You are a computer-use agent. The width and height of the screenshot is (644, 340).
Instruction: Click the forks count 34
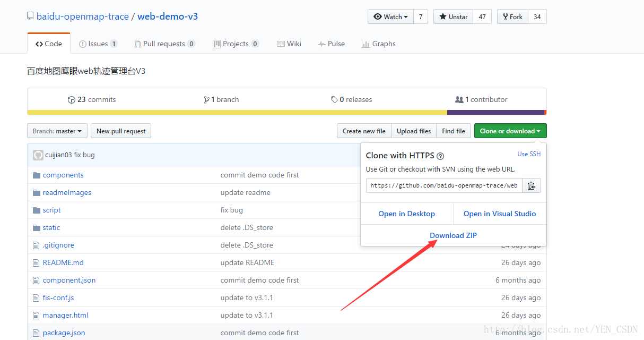537,16
